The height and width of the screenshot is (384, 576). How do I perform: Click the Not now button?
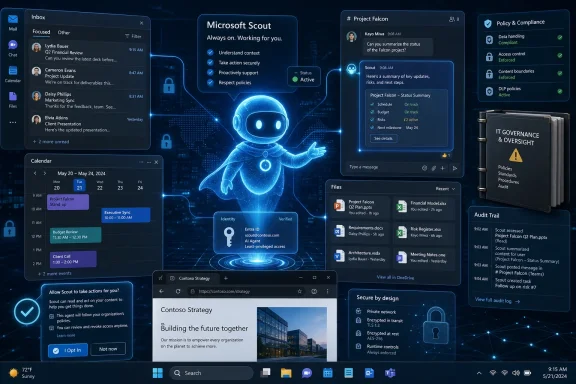(108, 349)
